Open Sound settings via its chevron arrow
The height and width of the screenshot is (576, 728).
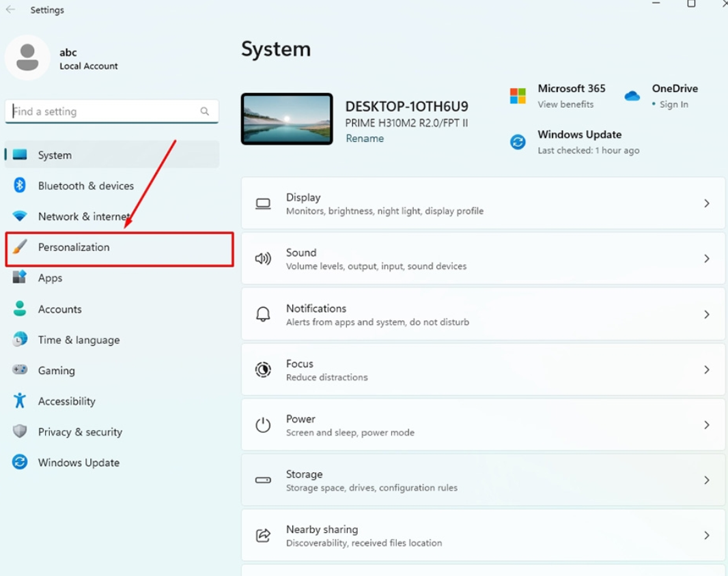707,259
